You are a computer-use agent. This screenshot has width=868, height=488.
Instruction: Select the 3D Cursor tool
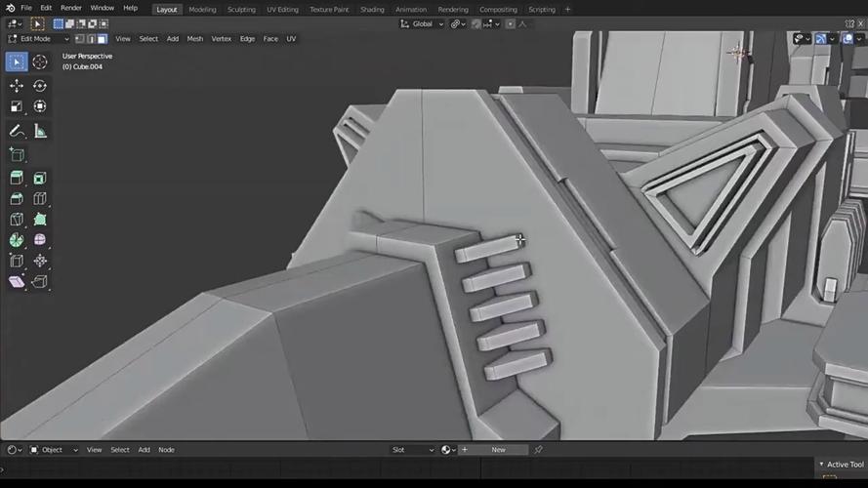[39, 61]
